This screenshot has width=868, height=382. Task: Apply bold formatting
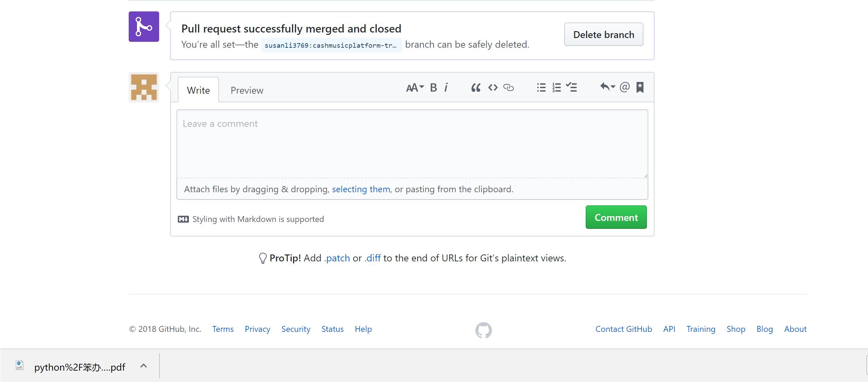point(433,88)
